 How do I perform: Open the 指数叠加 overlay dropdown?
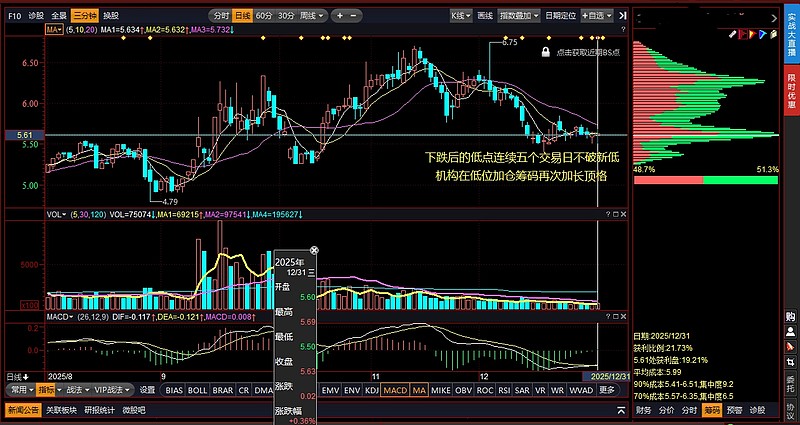518,16
